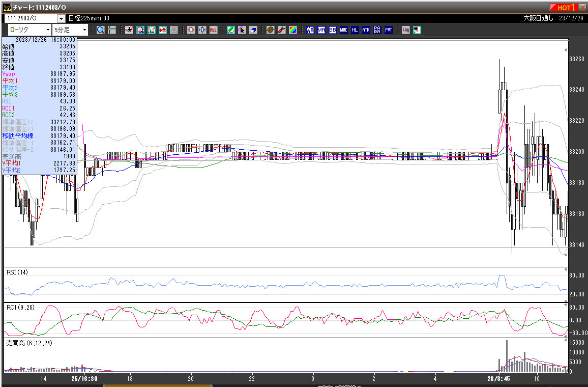Click the RCI1 26.25 row
588x387 pixels.
point(39,108)
